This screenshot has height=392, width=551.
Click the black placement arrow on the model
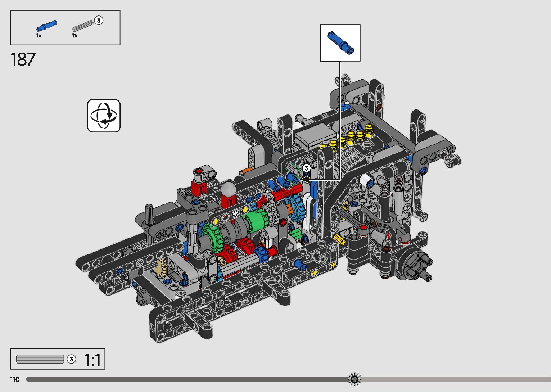(x=305, y=178)
